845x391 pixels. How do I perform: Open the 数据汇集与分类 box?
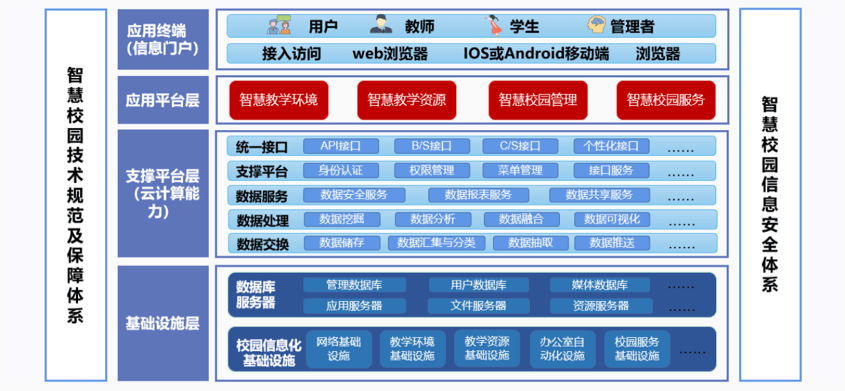437,243
